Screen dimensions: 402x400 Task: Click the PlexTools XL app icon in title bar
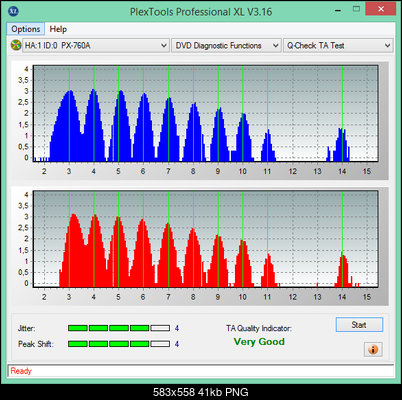click(x=13, y=11)
